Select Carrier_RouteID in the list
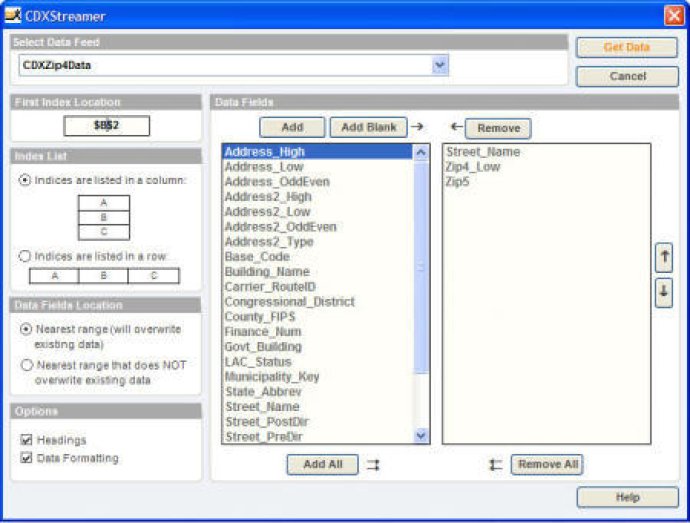This screenshot has height=523, width=690. click(x=318, y=287)
